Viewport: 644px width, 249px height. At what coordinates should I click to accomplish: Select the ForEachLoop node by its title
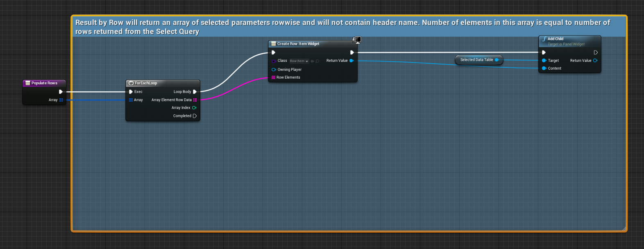(x=146, y=83)
